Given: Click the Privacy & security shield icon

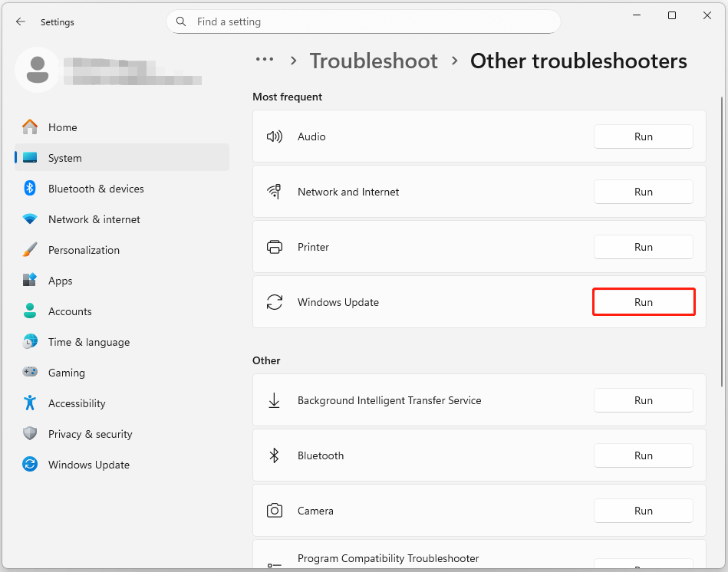Looking at the screenshot, I should coord(29,434).
